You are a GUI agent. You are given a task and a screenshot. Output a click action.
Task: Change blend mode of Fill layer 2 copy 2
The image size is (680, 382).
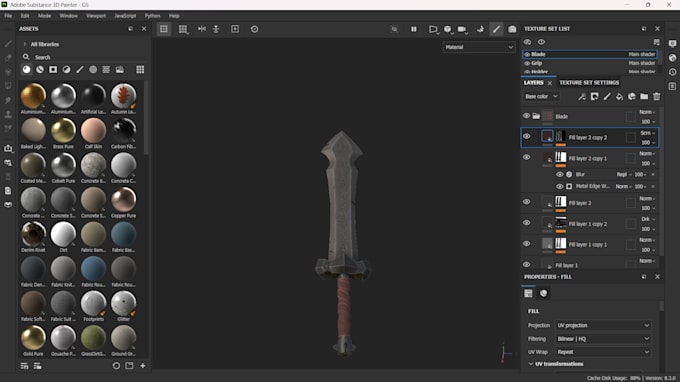point(648,133)
